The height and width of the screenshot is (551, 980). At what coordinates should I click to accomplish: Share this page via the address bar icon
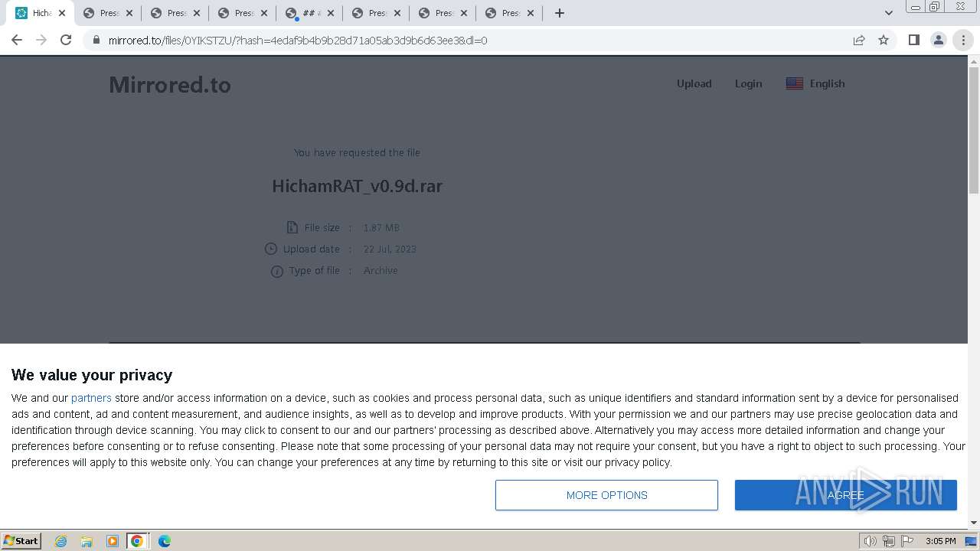pyautogui.click(x=859, y=40)
